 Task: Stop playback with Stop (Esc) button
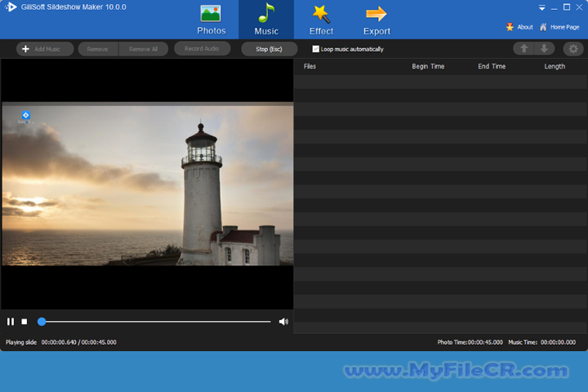[x=269, y=49]
